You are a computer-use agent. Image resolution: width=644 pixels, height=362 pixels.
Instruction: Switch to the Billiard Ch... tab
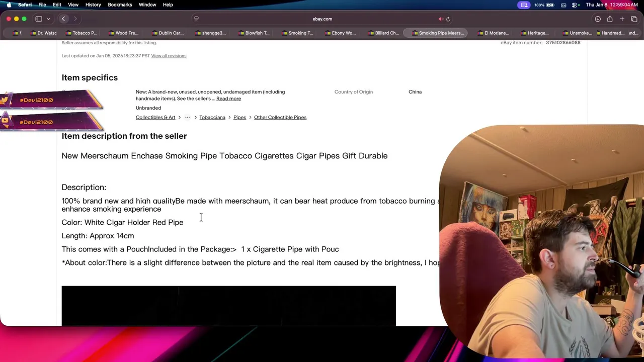point(383,33)
